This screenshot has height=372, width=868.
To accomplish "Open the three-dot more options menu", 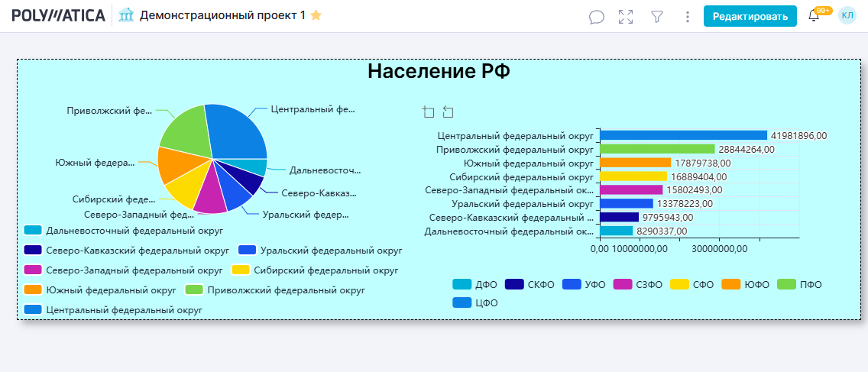I will 687,16.
